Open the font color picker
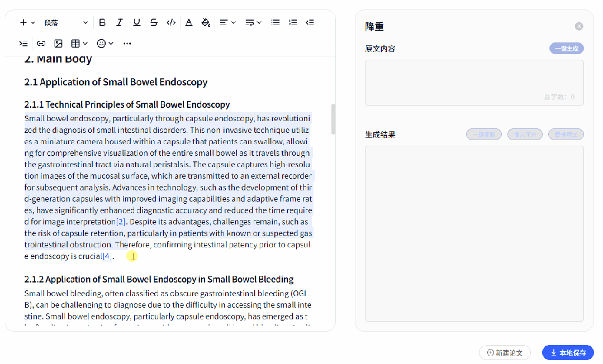 coord(189,22)
